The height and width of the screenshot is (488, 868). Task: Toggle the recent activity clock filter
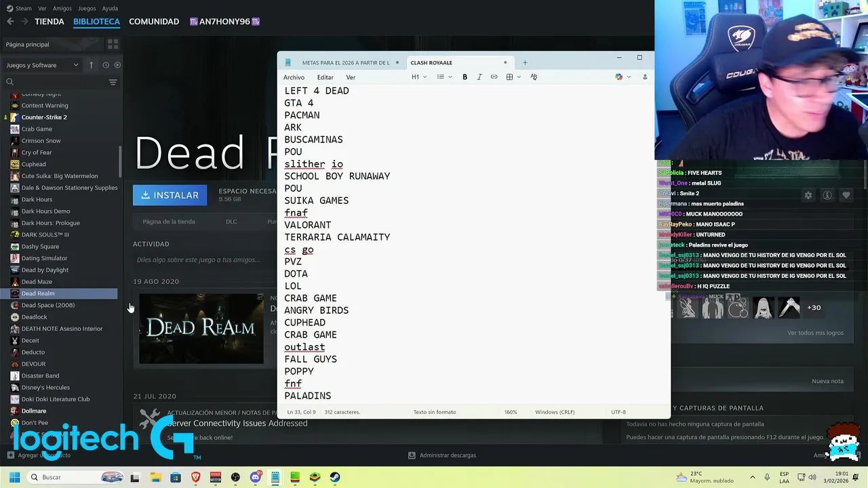(x=106, y=65)
